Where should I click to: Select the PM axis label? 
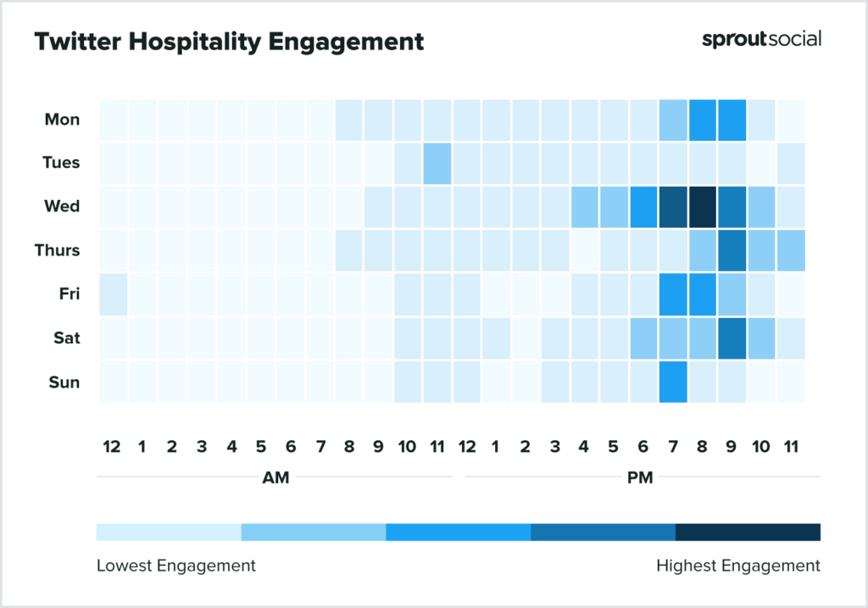(640, 478)
